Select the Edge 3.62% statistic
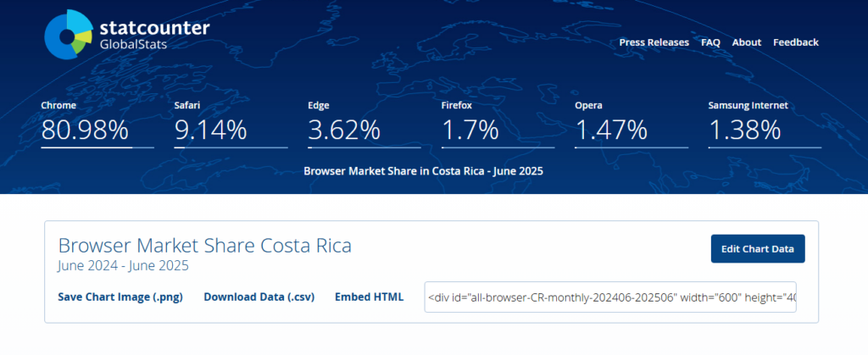The height and width of the screenshot is (355, 868). point(364,125)
